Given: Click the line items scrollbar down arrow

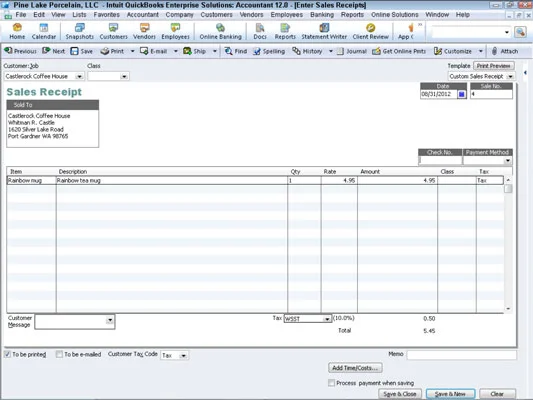Looking at the screenshot, I should [x=508, y=309].
